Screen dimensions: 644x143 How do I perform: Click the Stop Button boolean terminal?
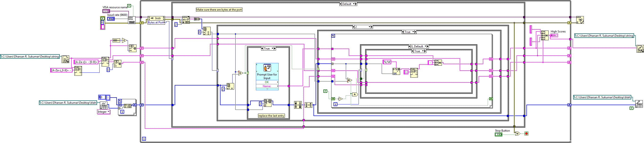tap(499, 134)
